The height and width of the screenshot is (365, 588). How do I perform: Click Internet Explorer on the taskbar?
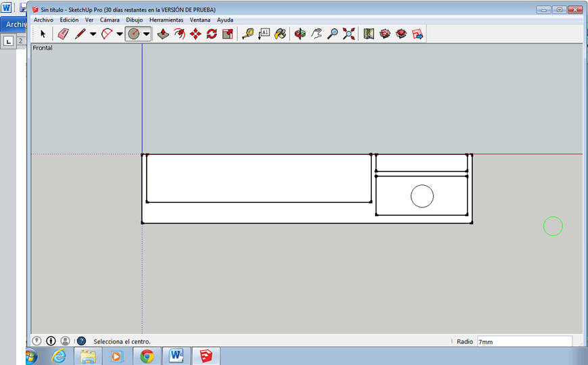(x=59, y=356)
